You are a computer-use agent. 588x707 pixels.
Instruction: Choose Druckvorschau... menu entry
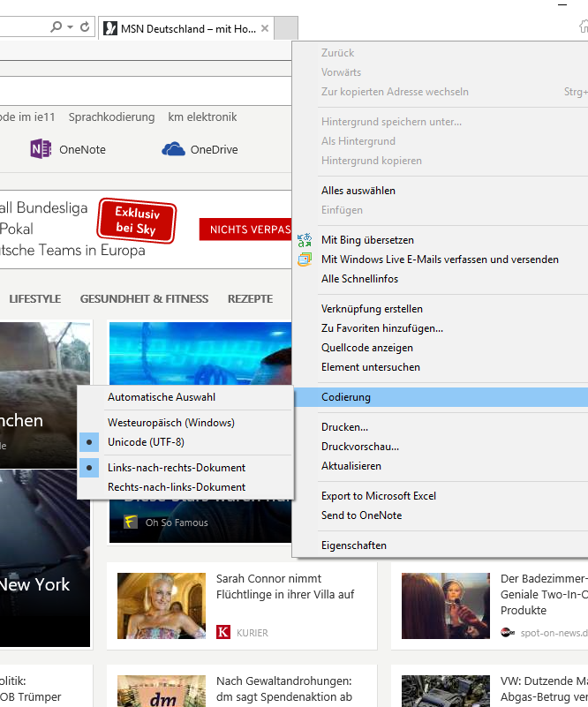(441, 447)
